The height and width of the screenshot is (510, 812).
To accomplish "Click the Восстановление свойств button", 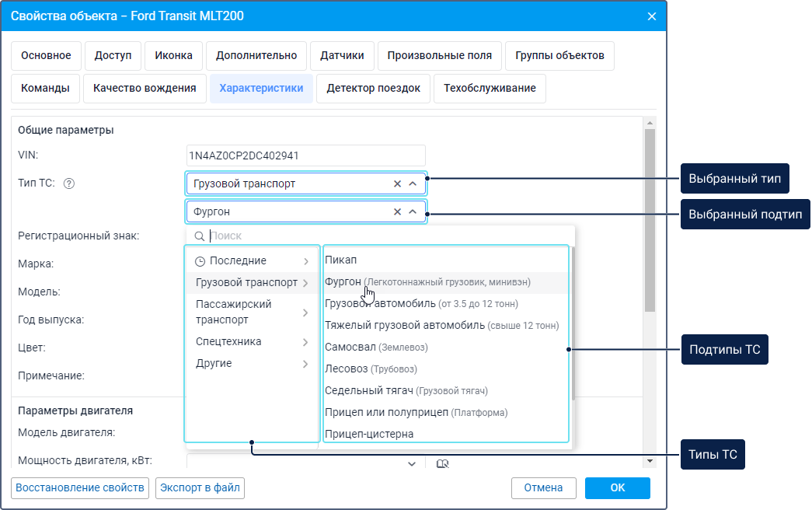I will pos(80,487).
